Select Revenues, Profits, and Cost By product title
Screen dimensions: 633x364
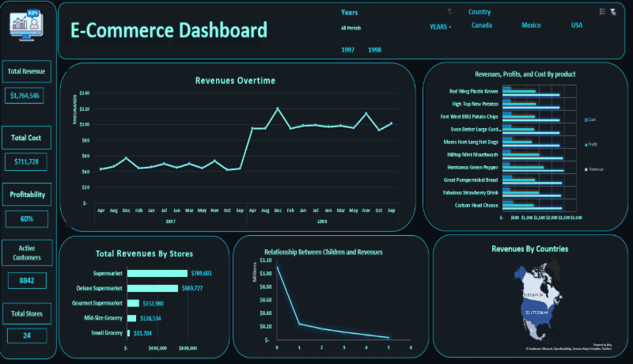point(525,74)
